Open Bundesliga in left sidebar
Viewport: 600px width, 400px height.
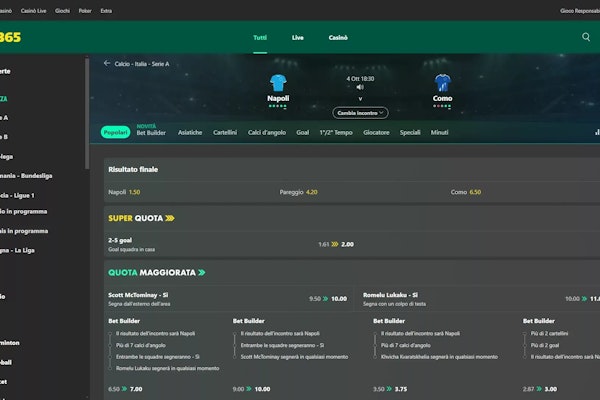tap(26, 176)
